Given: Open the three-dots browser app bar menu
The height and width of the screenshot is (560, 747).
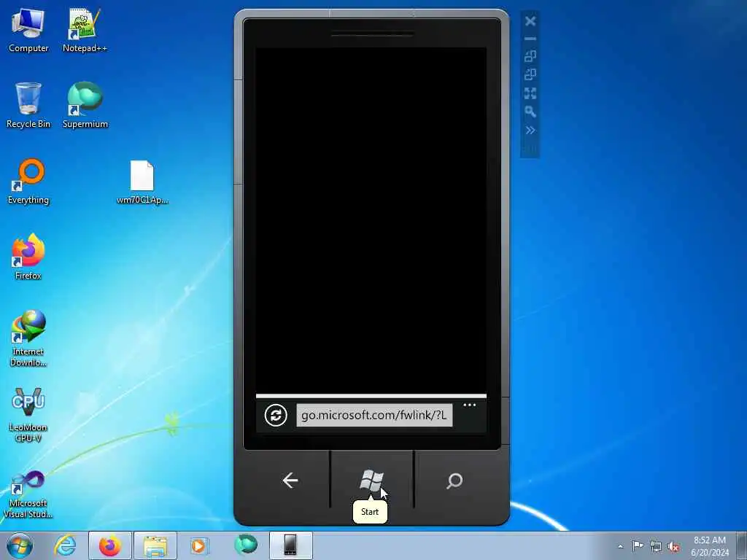Looking at the screenshot, I should point(469,405).
